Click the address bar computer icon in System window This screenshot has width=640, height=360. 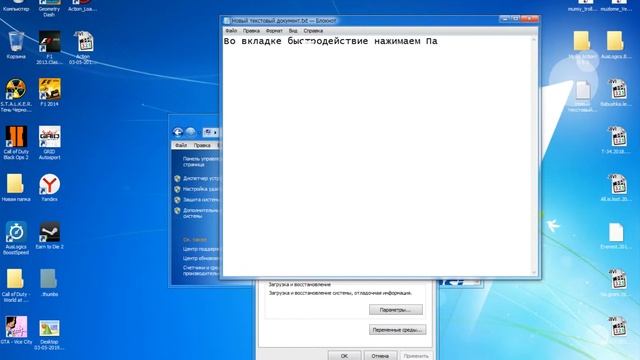click(209, 132)
